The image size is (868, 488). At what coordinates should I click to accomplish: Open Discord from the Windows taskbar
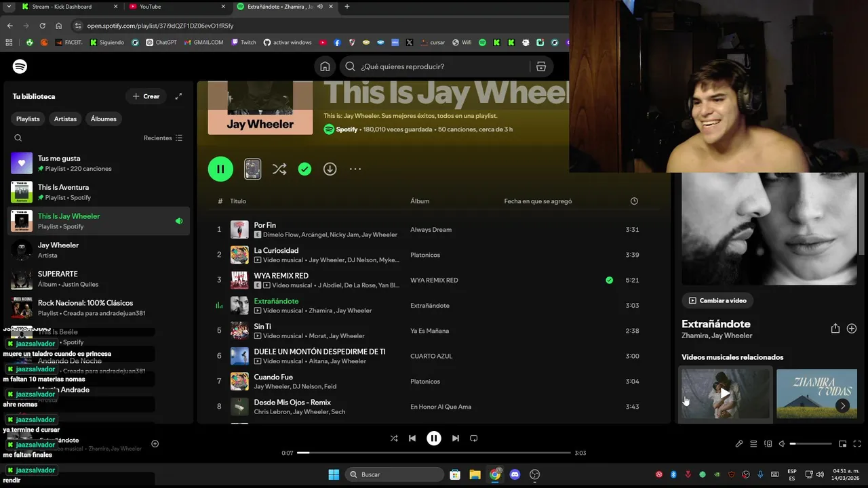tap(515, 474)
